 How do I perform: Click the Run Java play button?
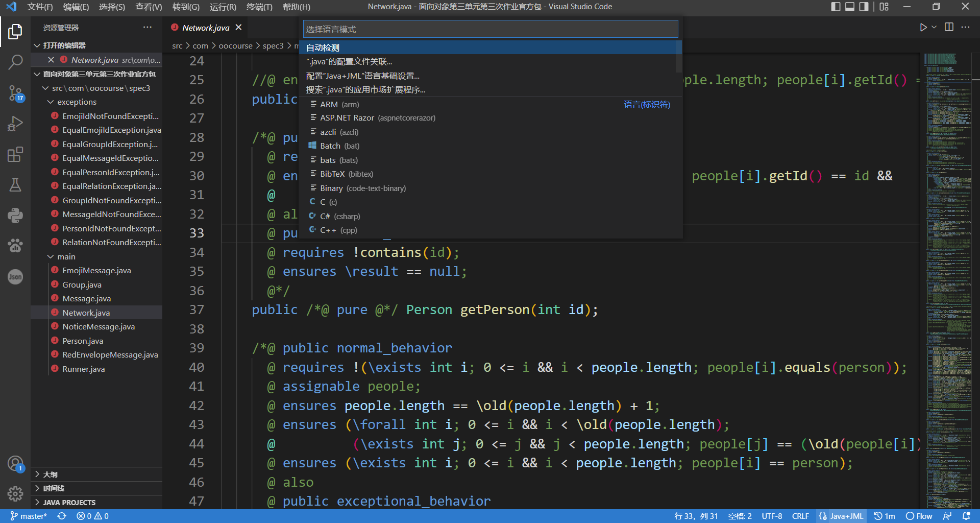923,28
